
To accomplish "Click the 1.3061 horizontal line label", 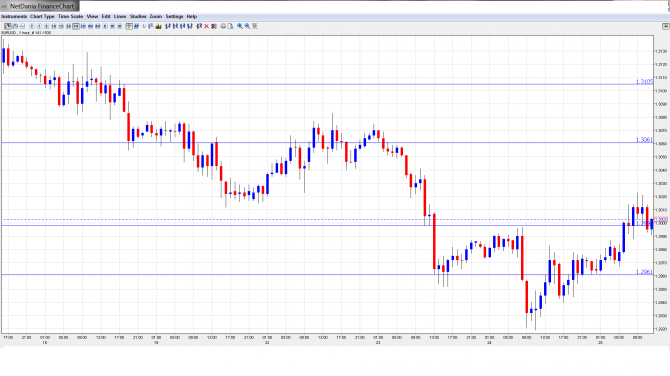I will click(644, 140).
